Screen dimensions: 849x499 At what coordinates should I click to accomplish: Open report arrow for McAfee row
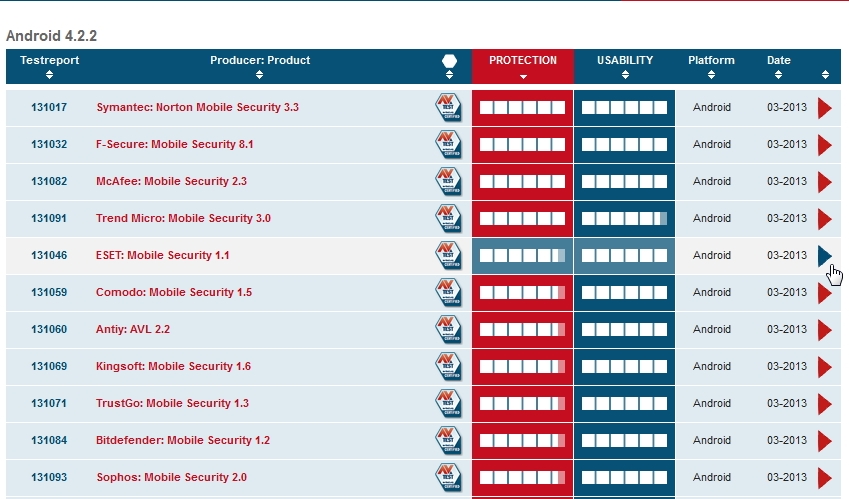pos(825,182)
